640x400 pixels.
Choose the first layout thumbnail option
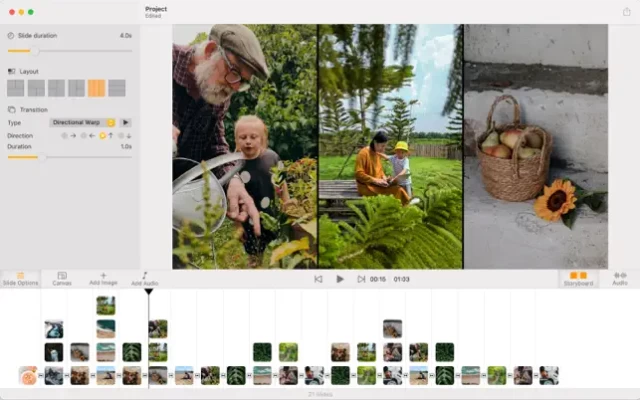click(15, 88)
